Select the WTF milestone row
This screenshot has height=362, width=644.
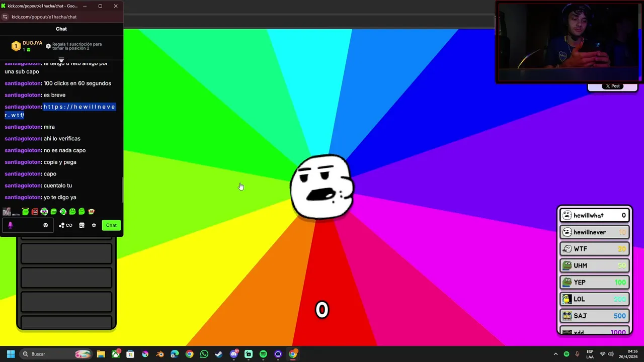pos(595,249)
